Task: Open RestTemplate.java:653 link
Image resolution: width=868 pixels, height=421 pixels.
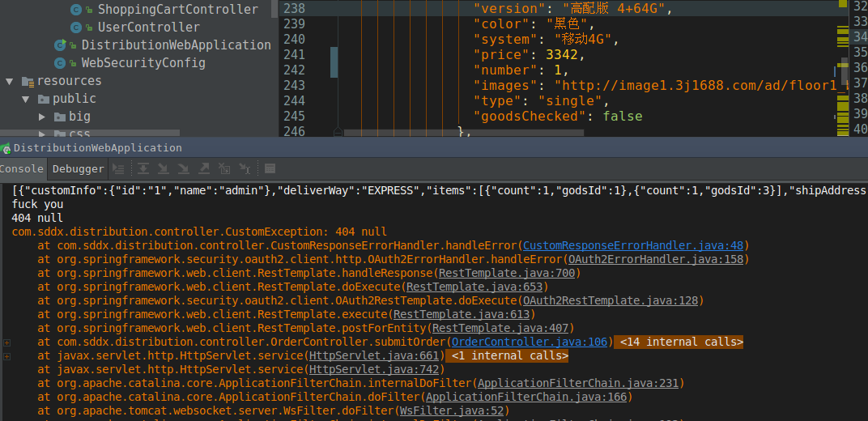Action: [474, 287]
